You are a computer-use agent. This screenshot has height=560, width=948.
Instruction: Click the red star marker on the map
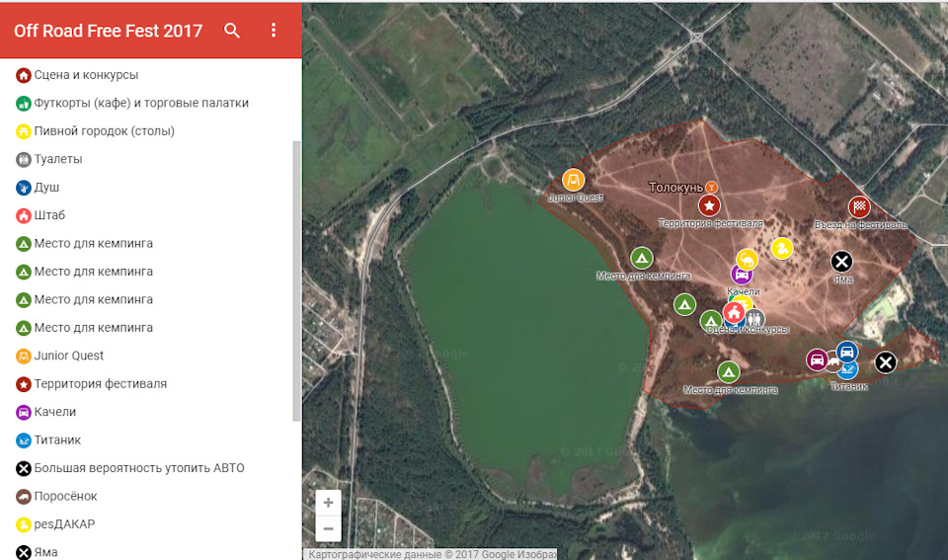point(709,205)
